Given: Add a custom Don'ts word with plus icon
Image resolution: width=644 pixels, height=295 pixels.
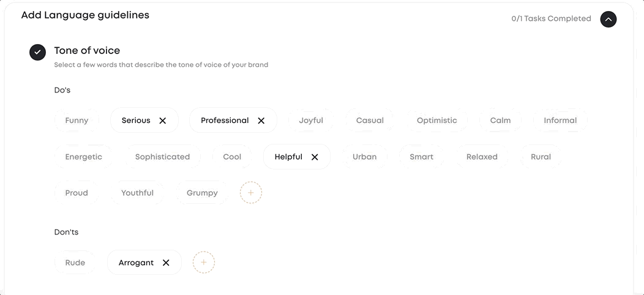Looking at the screenshot, I should coord(204,262).
